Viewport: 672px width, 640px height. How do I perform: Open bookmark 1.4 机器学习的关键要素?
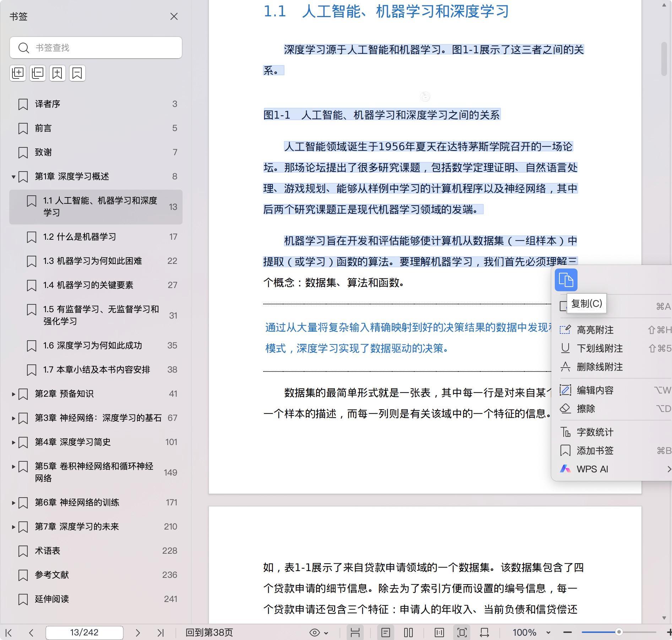tap(88, 285)
